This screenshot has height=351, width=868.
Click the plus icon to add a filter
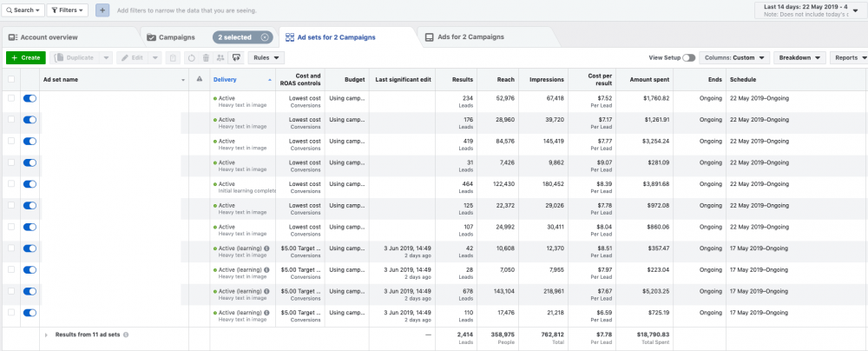click(x=102, y=10)
